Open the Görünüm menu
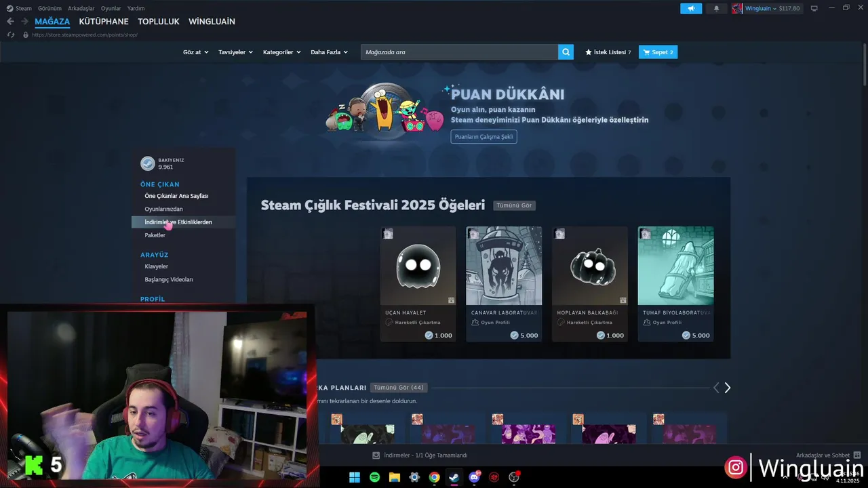The height and width of the screenshot is (488, 868). pyautogui.click(x=50, y=8)
